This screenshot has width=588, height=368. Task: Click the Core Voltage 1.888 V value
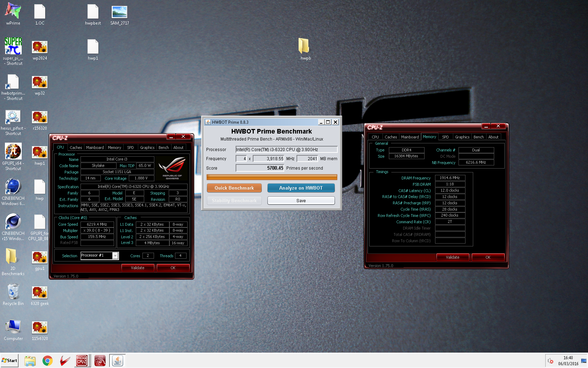click(141, 178)
